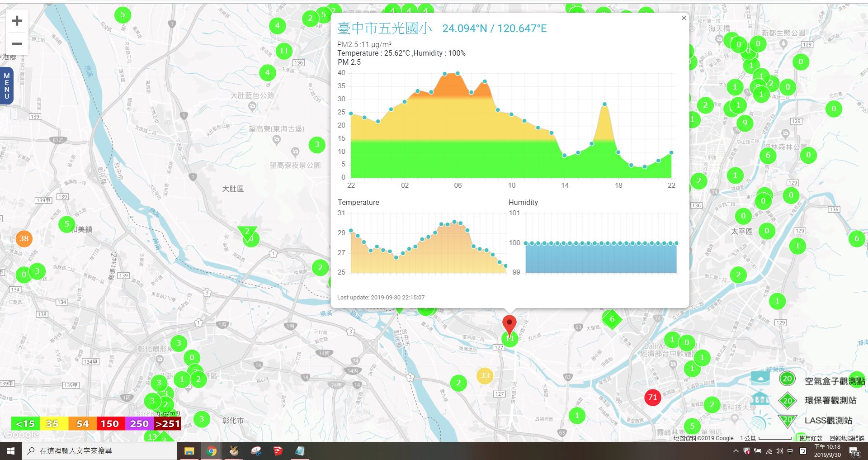
Task: Select the orange station marker 38
Action: coord(24,238)
